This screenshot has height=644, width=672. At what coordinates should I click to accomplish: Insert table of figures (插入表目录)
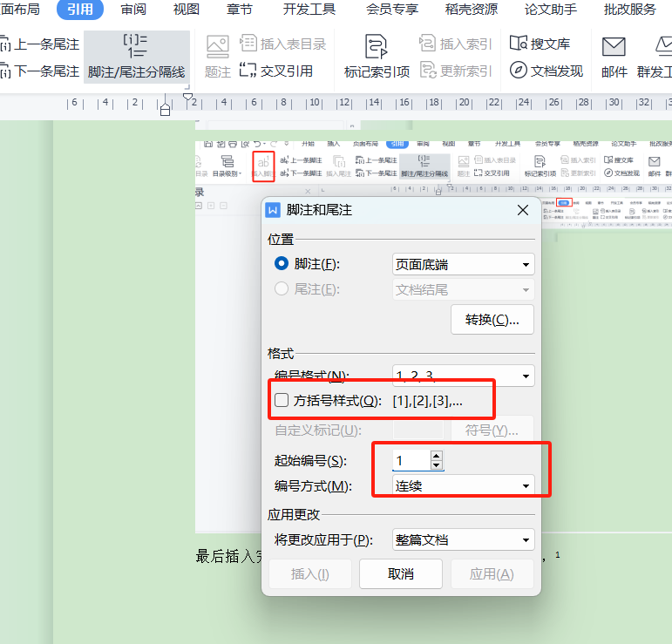283,44
